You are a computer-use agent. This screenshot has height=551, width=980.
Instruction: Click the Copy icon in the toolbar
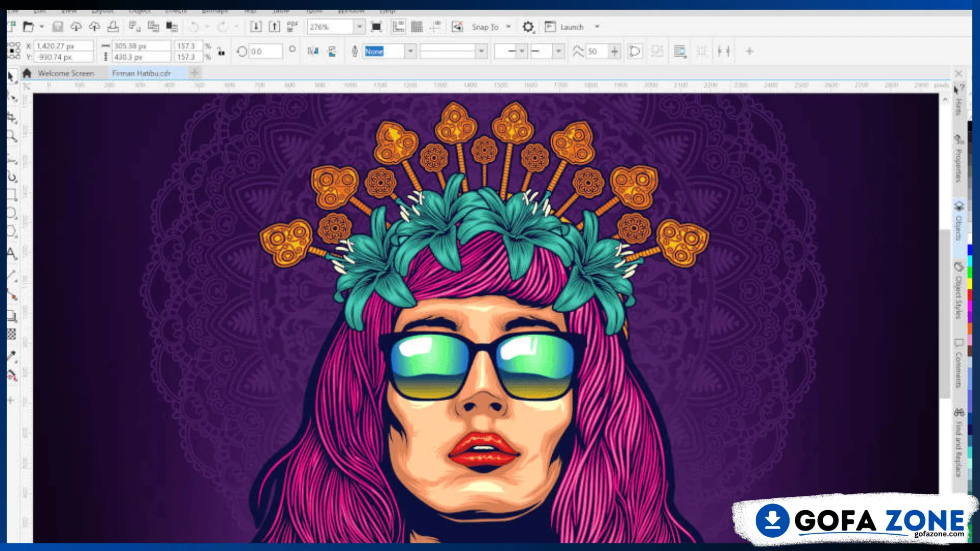[153, 27]
